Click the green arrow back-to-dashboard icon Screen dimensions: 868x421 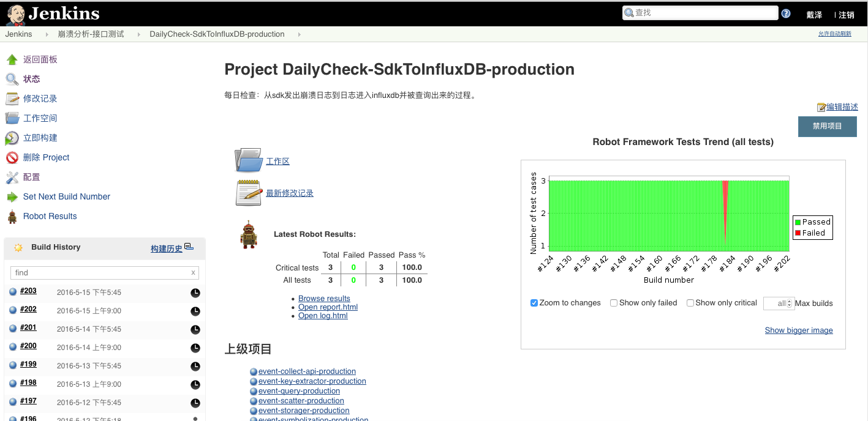tap(12, 59)
